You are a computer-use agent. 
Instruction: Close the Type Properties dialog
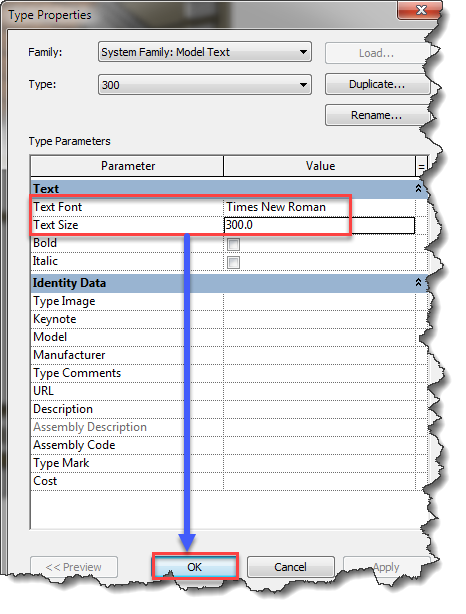(419, 10)
